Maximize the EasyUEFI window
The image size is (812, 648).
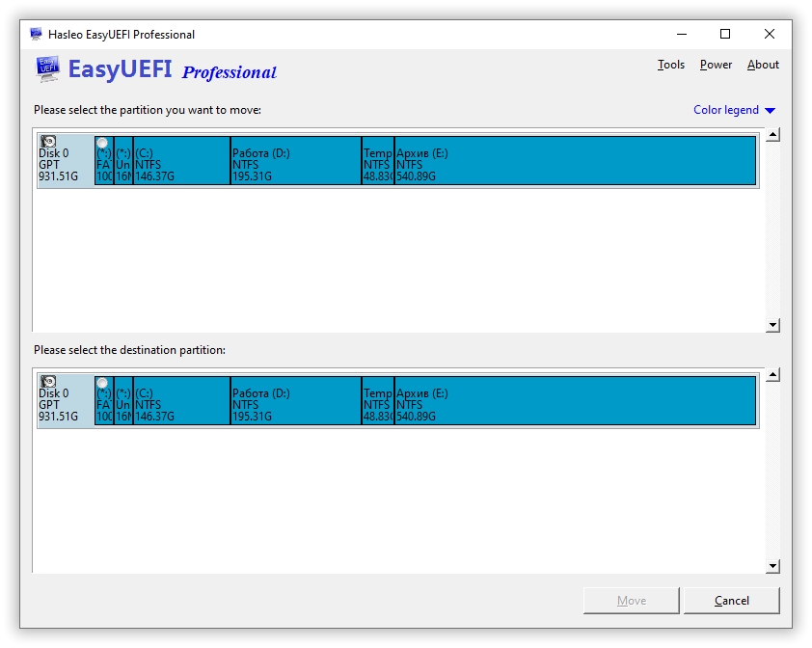725,34
